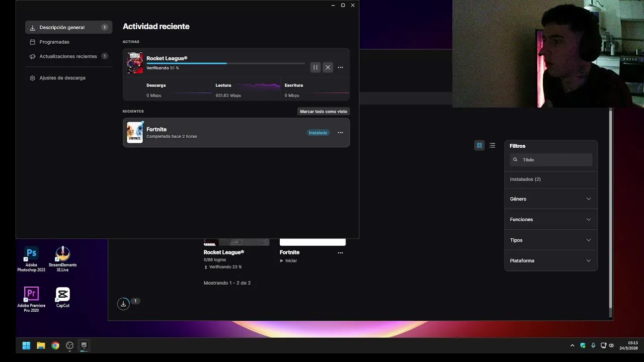Expand the Género filter
Viewport: 644px width, 362px height.
tap(551, 199)
